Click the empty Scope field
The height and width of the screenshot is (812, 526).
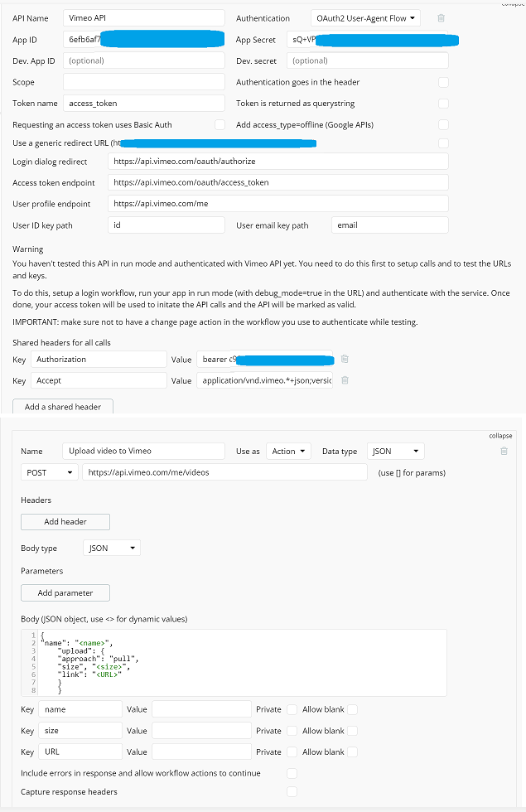coord(144,82)
